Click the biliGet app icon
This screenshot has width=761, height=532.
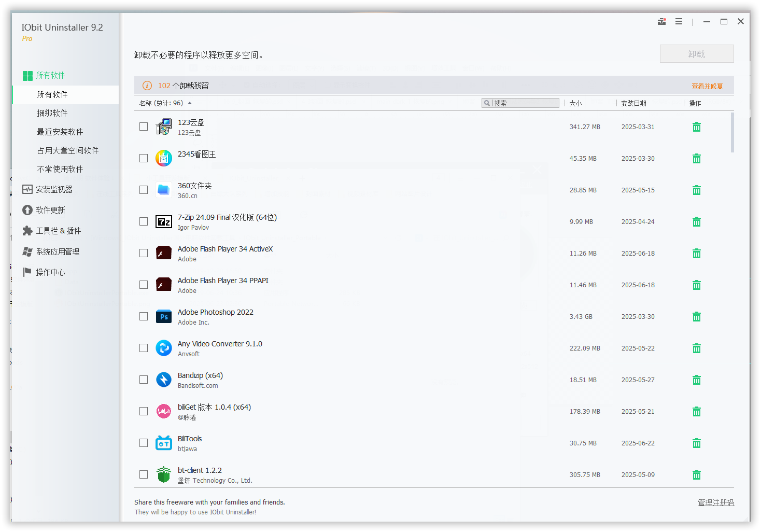point(164,412)
